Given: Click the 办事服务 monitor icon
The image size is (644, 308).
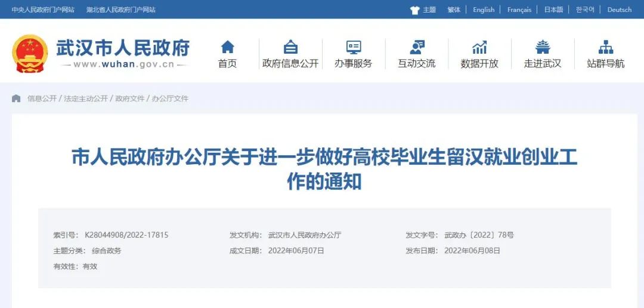Looking at the screenshot, I should click(354, 47).
